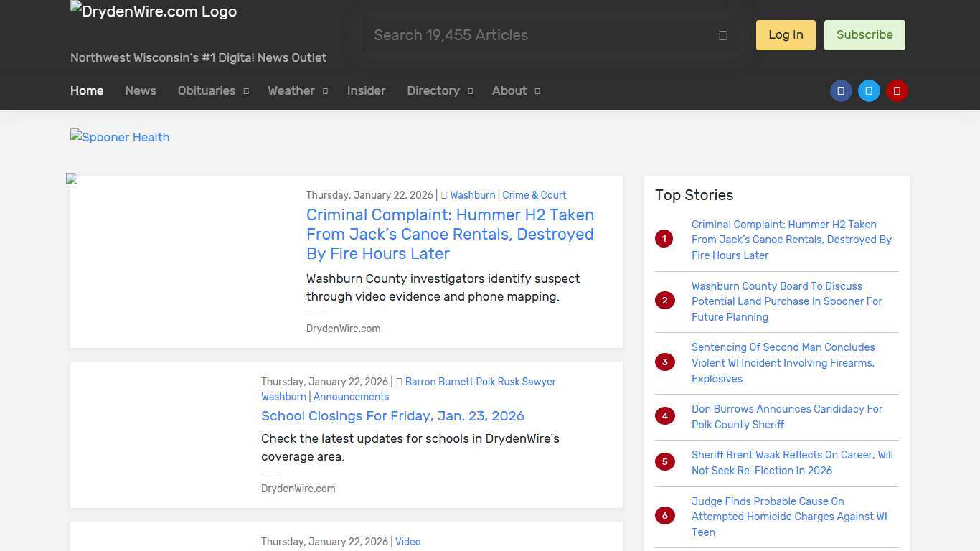The image size is (980, 551).
Task: Go to the News menu item
Action: [141, 91]
